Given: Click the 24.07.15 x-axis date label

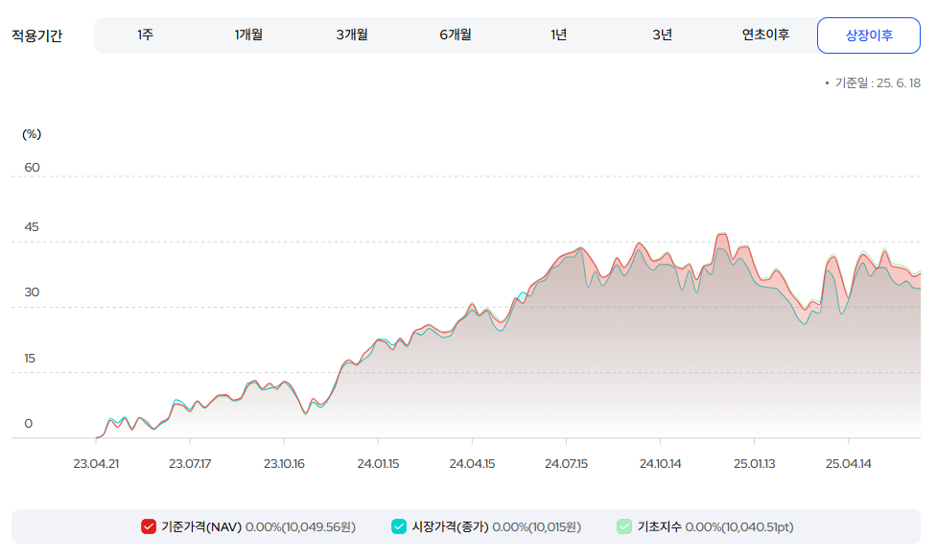Looking at the screenshot, I should 566,464.
